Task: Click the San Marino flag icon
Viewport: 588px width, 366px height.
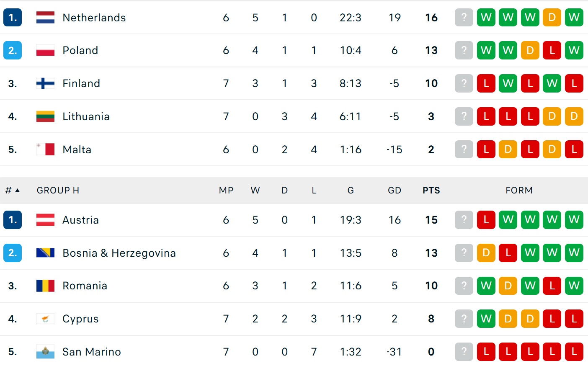Action: [45, 352]
